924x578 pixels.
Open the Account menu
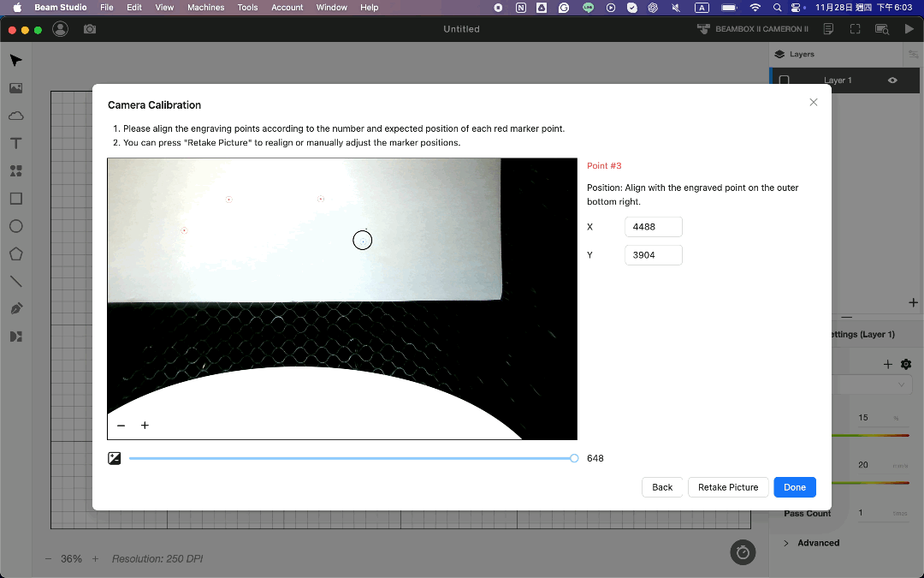287,8
